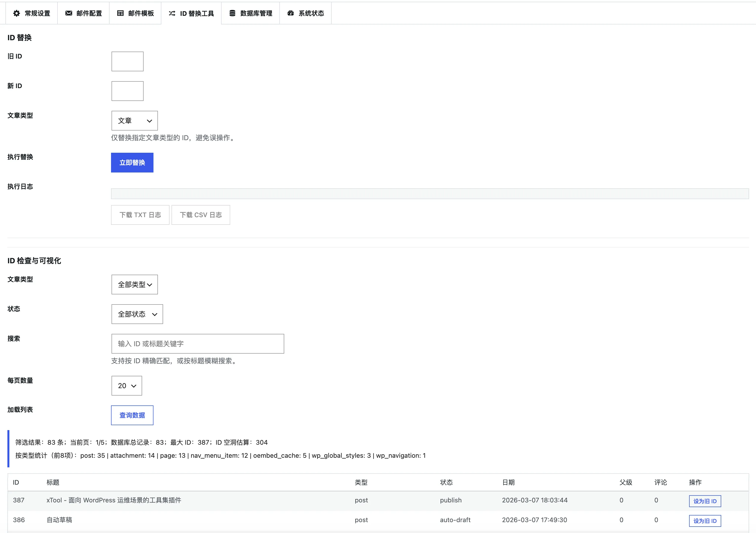Click 下载 TXT 日志 button
This screenshot has width=756, height=533.
pos(140,215)
